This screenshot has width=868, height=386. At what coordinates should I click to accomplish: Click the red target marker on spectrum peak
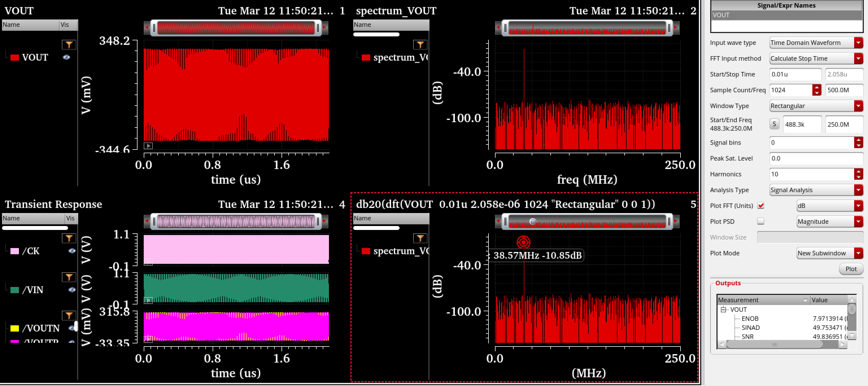[x=523, y=242]
